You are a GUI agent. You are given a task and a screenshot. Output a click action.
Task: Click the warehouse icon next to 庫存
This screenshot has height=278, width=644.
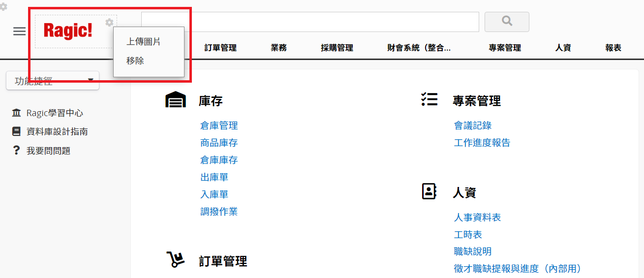tap(176, 100)
